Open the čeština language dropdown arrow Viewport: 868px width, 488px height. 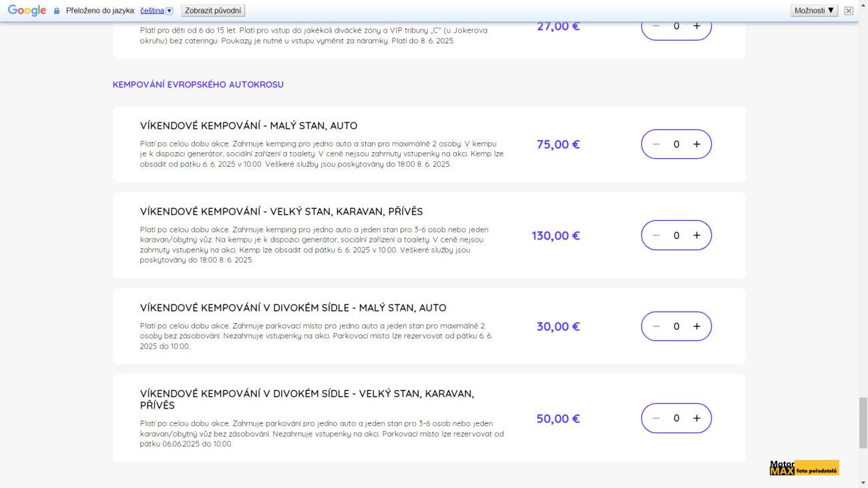click(170, 11)
